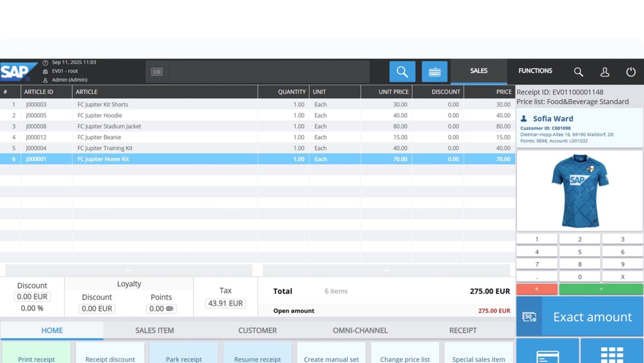Switch to the FUNCTIONS tab
The height and width of the screenshot is (363, 644).
[535, 71]
